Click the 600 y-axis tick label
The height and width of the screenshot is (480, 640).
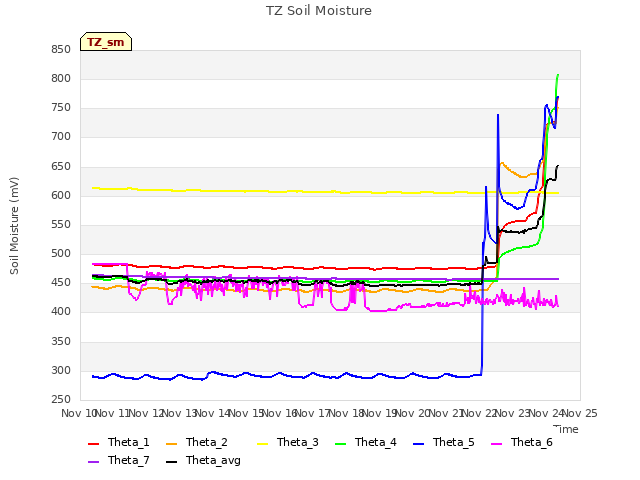pyautogui.click(x=61, y=196)
